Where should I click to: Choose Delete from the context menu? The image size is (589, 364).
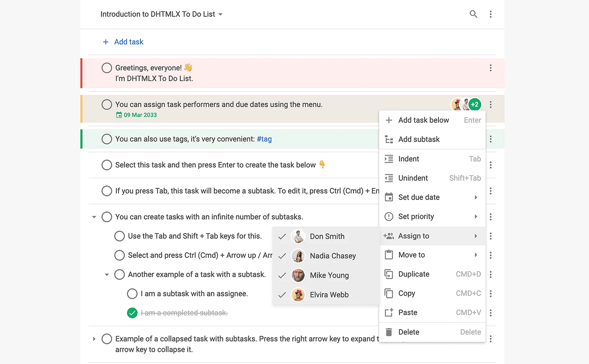432,332
